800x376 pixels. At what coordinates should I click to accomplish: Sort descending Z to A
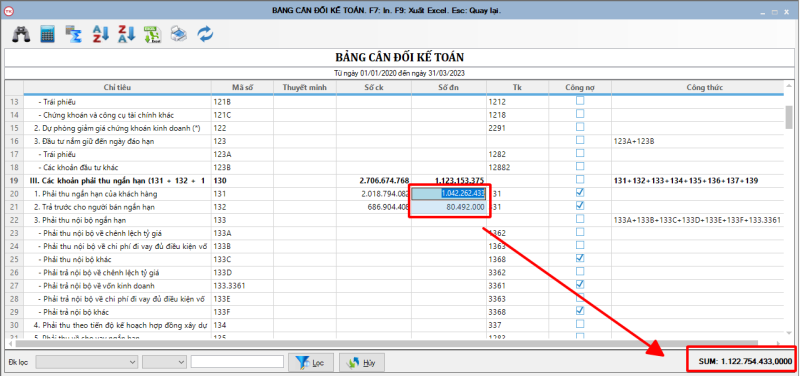click(126, 34)
